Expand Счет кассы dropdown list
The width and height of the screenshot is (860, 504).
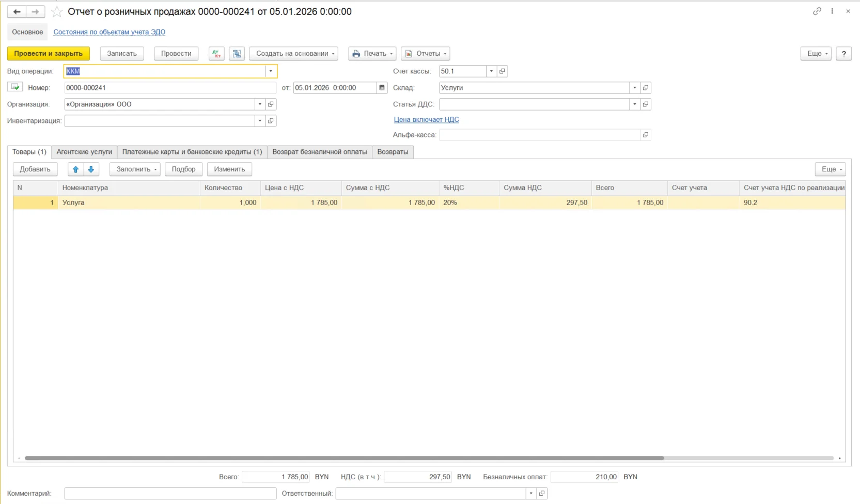[x=491, y=71]
